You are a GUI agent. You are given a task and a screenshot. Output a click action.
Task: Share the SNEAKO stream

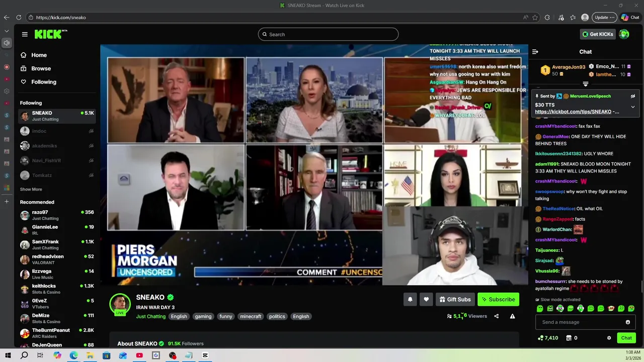pyautogui.click(x=496, y=316)
